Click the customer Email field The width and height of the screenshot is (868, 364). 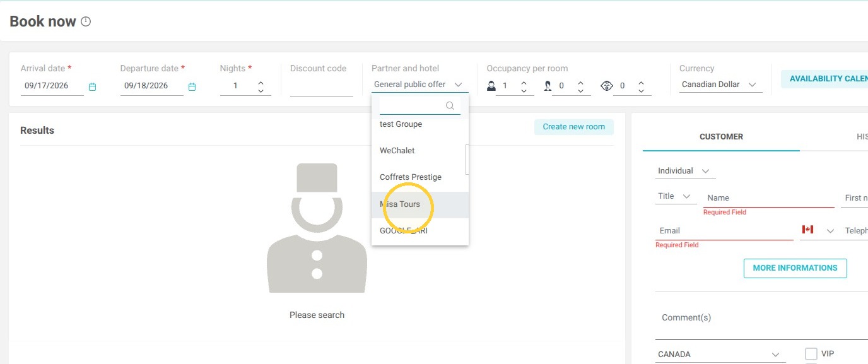pos(724,231)
